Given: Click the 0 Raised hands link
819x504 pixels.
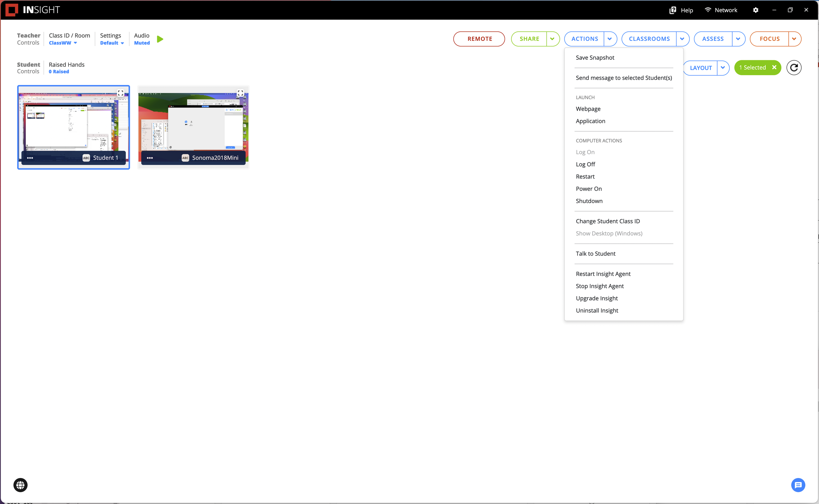Looking at the screenshot, I should (59, 71).
